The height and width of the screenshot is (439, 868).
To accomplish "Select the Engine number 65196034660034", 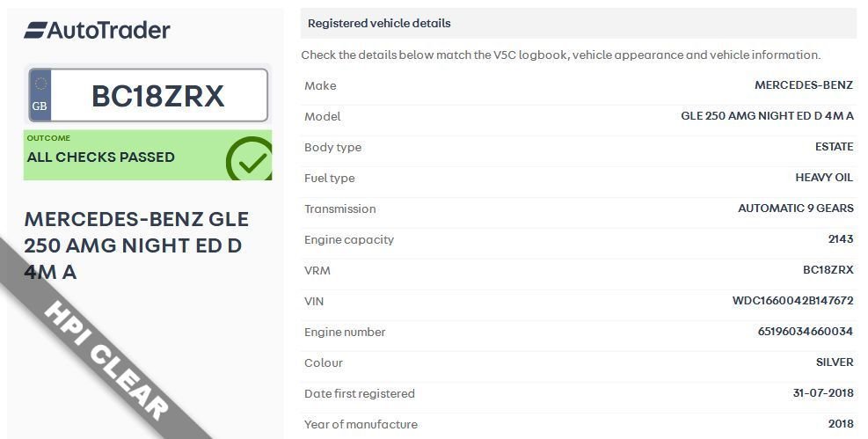I will point(805,332).
